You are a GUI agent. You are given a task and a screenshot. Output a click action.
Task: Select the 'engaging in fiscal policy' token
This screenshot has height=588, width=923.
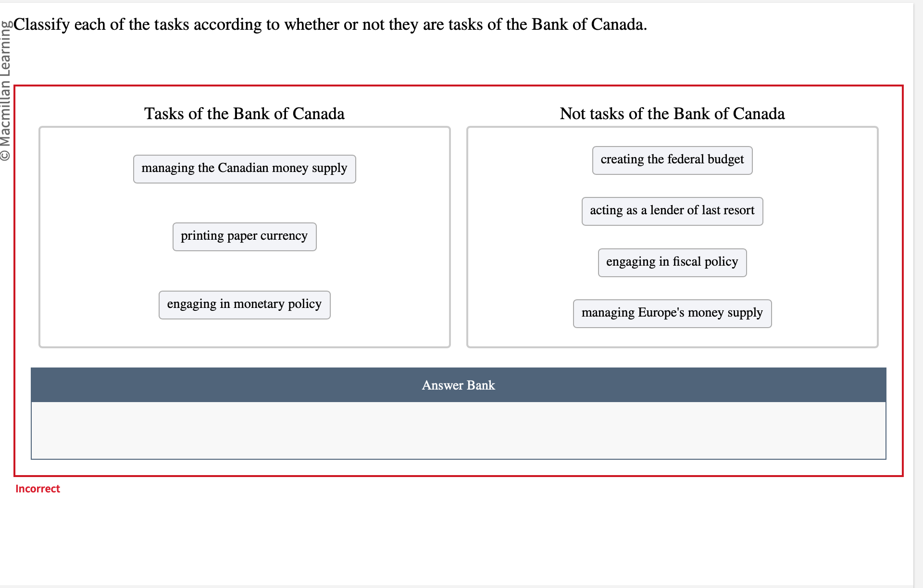pos(672,262)
